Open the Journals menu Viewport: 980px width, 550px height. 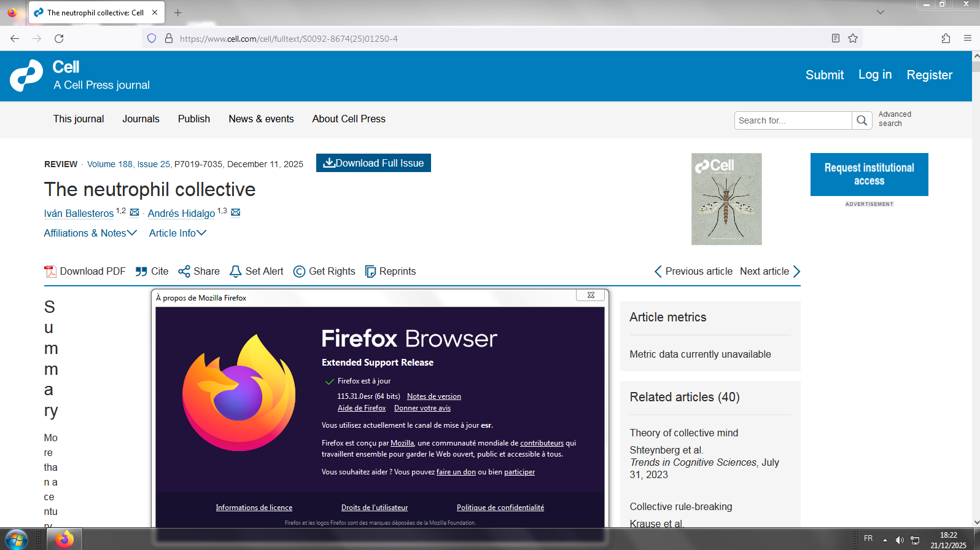pos(141,119)
